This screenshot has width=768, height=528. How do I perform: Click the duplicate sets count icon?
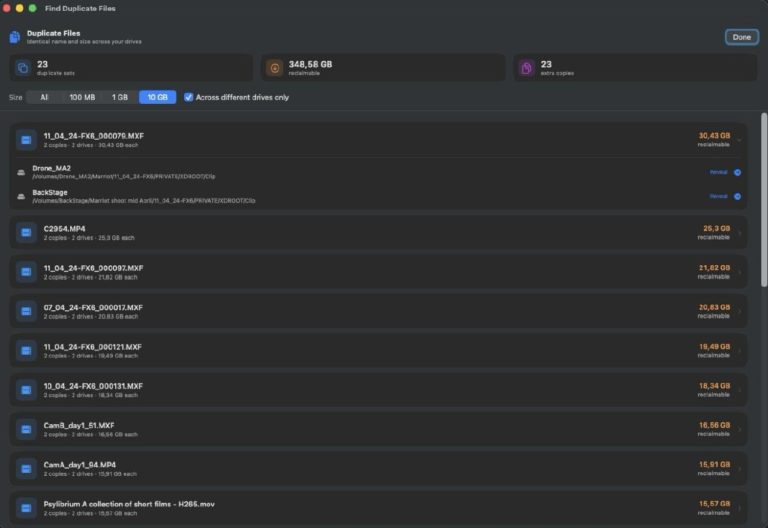[23, 68]
